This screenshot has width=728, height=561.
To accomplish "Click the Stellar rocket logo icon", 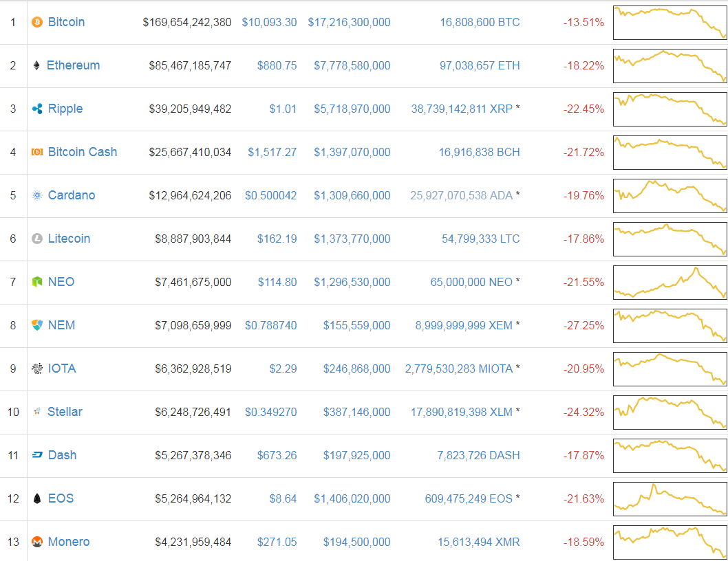I will point(36,412).
